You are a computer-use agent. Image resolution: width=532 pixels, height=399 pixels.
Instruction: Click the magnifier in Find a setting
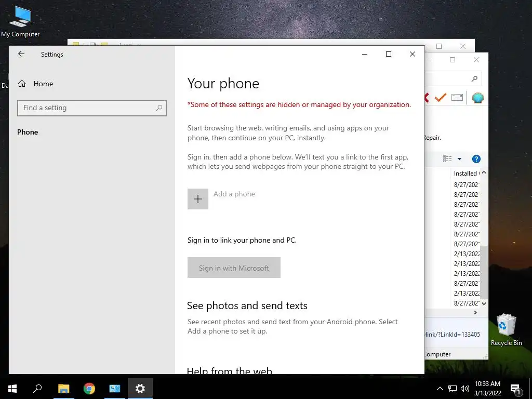coord(159,108)
